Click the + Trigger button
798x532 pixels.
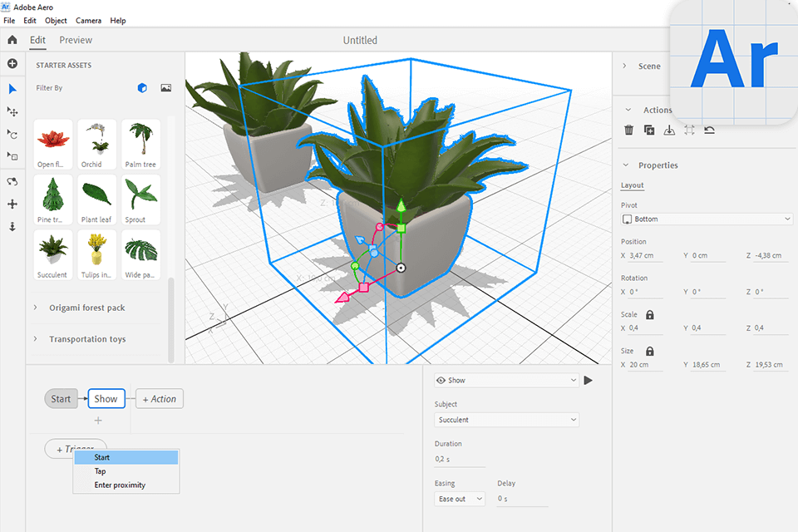click(76, 448)
